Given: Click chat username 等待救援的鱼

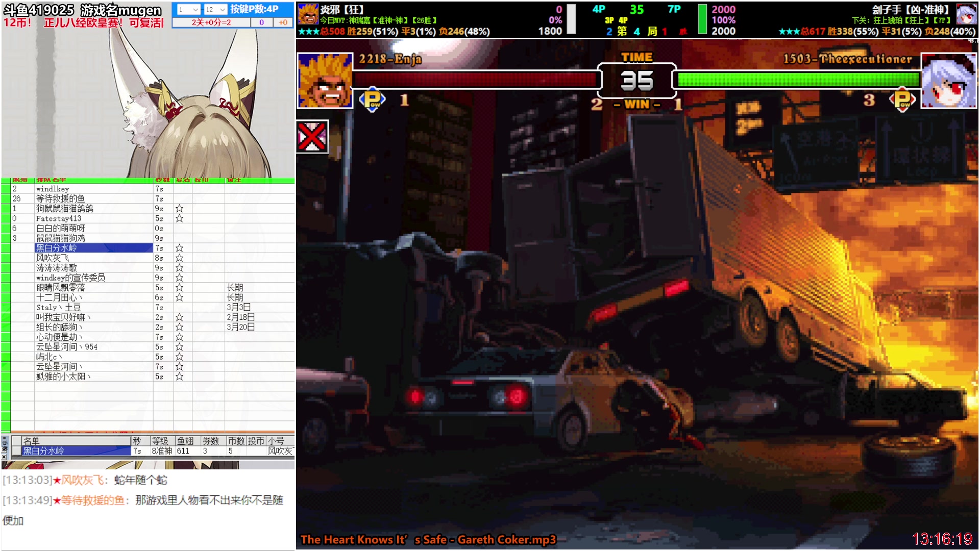Looking at the screenshot, I should tap(93, 500).
